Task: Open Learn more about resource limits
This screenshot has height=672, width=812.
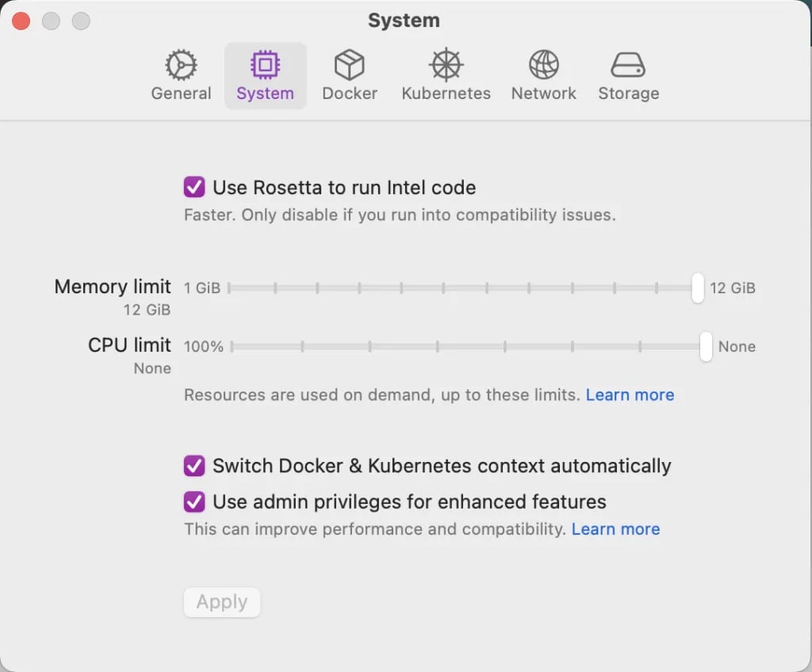Action: coord(630,395)
